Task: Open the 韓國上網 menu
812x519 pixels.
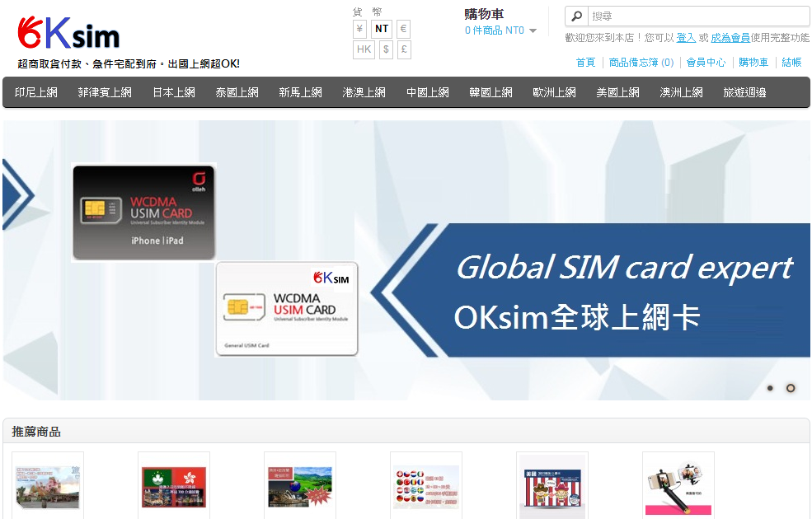Action: 491,92
